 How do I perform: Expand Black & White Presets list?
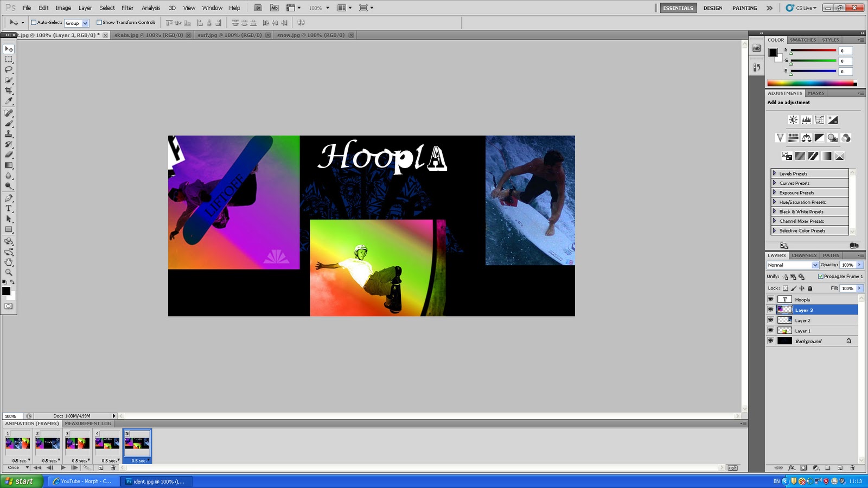point(774,211)
